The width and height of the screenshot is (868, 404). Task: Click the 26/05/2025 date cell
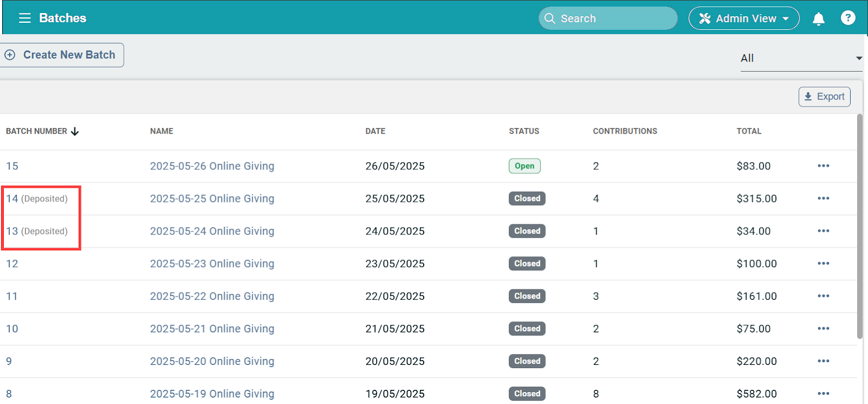coord(395,166)
